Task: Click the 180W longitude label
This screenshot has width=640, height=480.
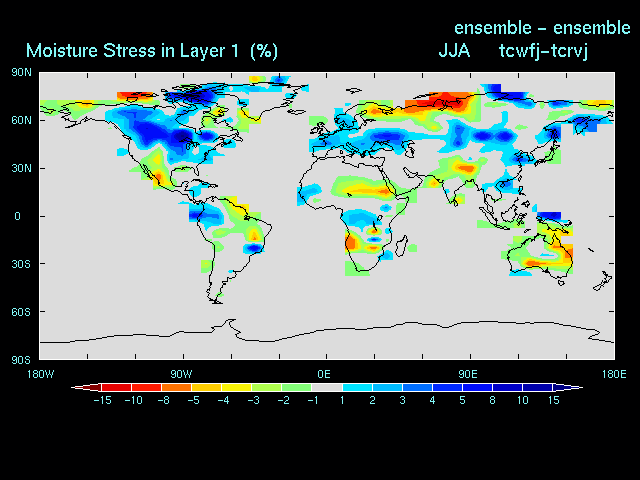Action: pyautogui.click(x=40, y=374)
